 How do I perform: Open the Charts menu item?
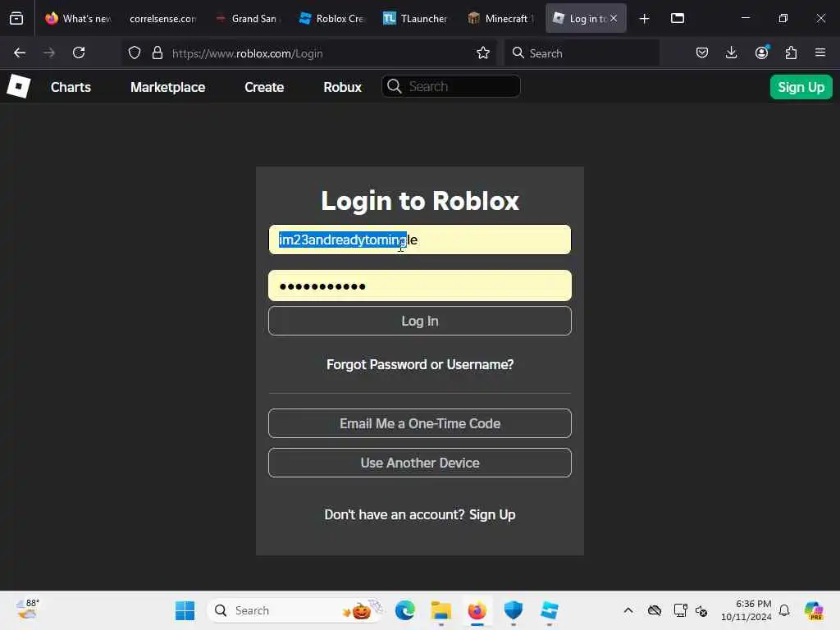tap(71, 87)
